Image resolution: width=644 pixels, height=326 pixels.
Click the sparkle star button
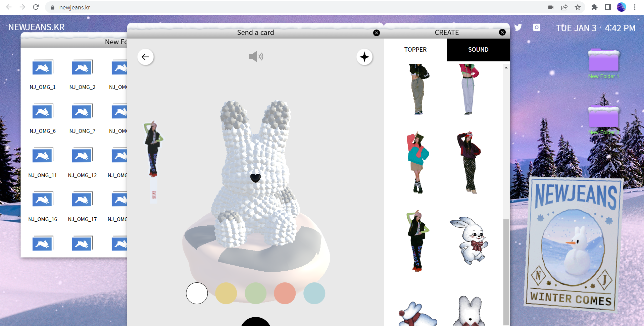pos(364,57)
